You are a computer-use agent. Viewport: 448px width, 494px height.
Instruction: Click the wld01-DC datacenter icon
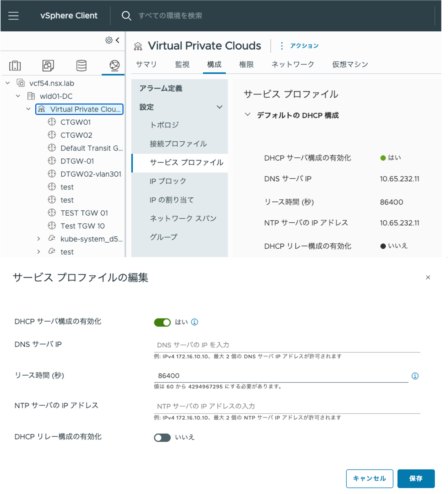tap(31, 96)
